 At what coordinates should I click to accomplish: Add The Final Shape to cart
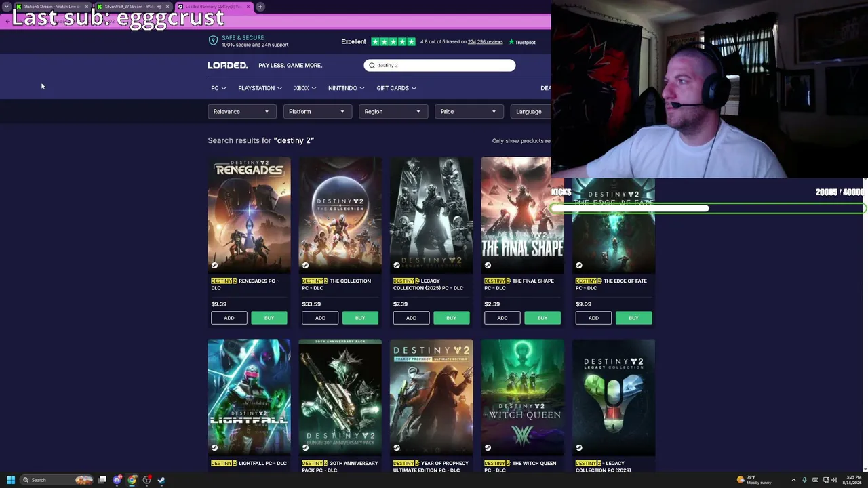point(502,318)
